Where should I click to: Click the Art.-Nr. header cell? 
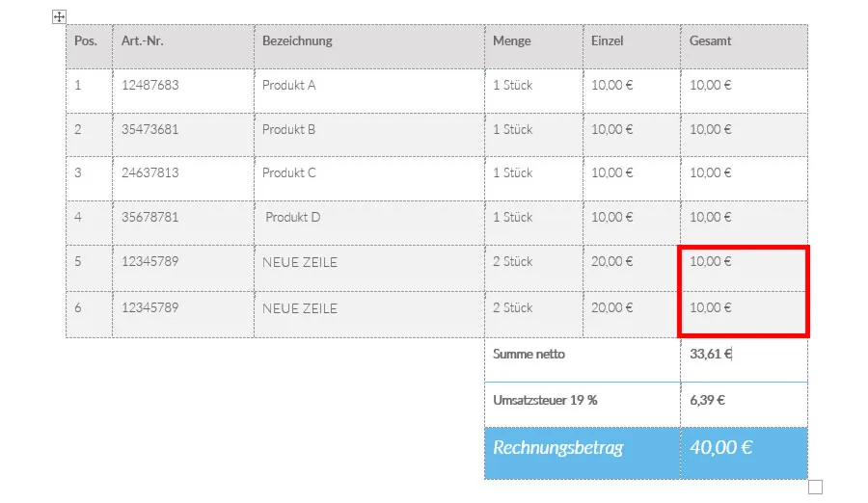coord(183,46)
